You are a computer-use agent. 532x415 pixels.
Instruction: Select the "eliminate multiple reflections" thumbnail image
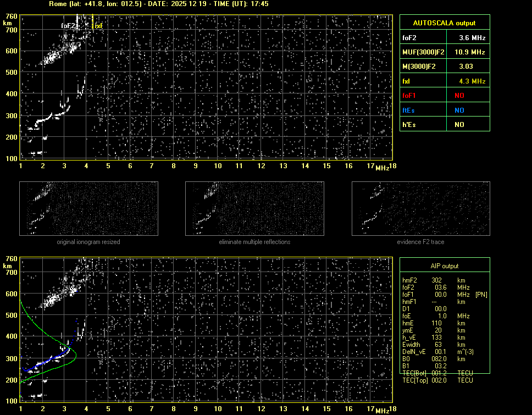point(254,209)
